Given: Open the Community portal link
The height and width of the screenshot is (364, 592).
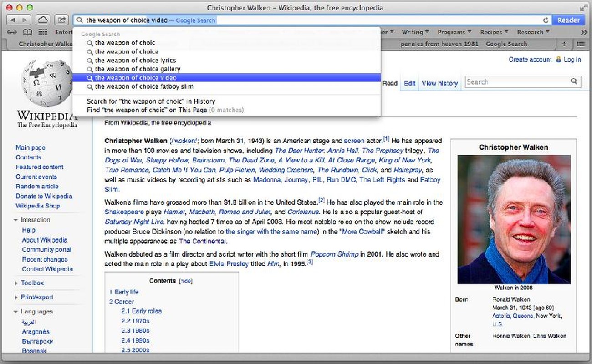Looking at the screenshot, I should coord(46,249).
